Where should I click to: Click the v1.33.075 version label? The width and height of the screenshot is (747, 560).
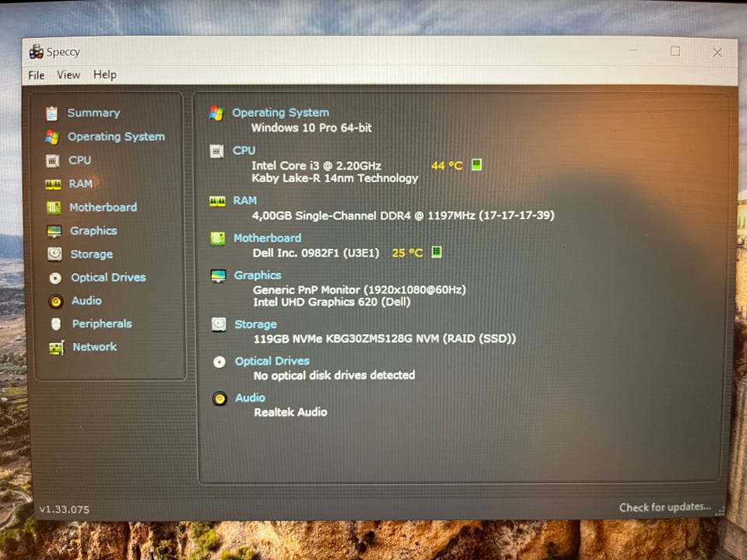64,509
